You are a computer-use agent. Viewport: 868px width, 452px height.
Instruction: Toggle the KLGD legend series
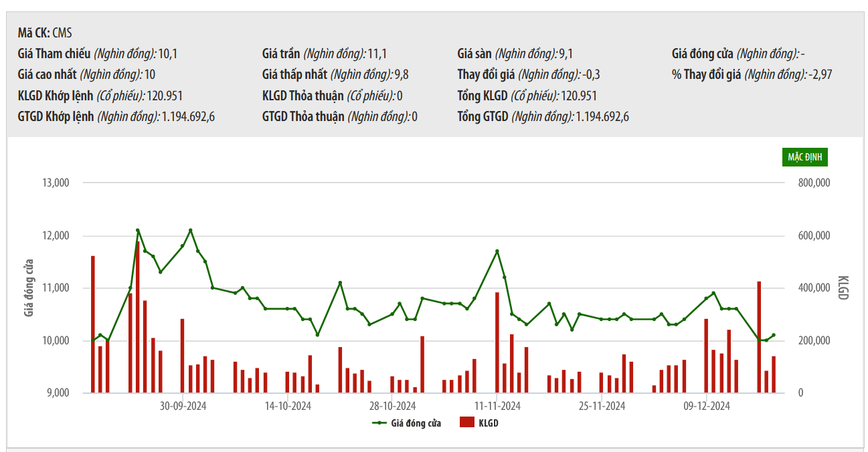tap(479, 423)
